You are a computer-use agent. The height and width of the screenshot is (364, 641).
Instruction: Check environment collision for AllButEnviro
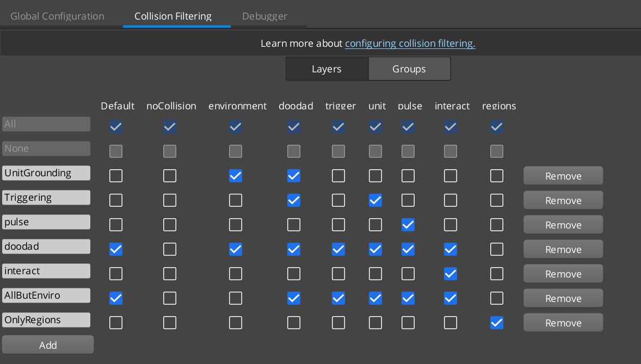pos(236,298)
